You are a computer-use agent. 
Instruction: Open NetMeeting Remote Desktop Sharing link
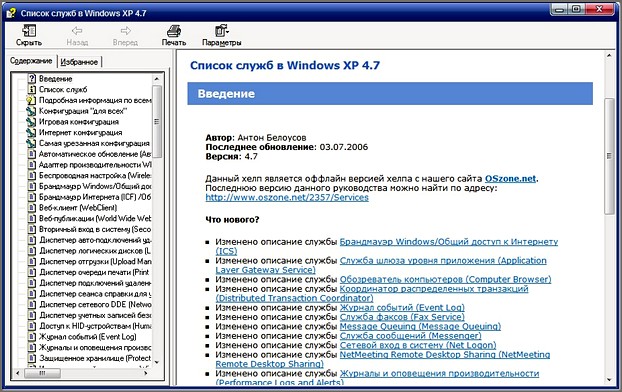(445, 355)
